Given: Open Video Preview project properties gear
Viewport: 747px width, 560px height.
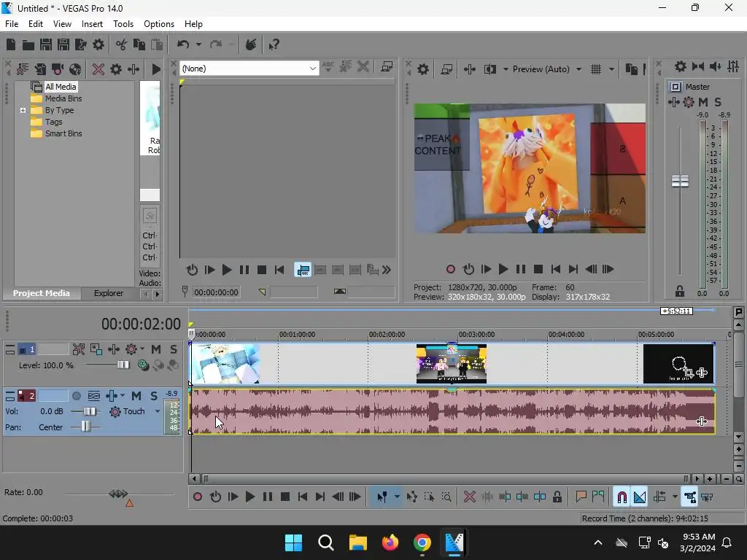Looking at the screenshot, I should [x=422, y=69].
